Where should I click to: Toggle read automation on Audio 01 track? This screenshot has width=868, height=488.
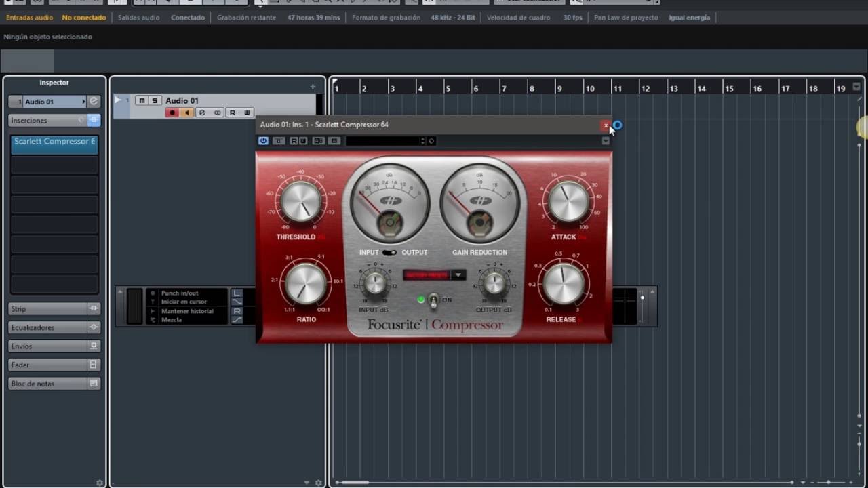pos(233,113)
